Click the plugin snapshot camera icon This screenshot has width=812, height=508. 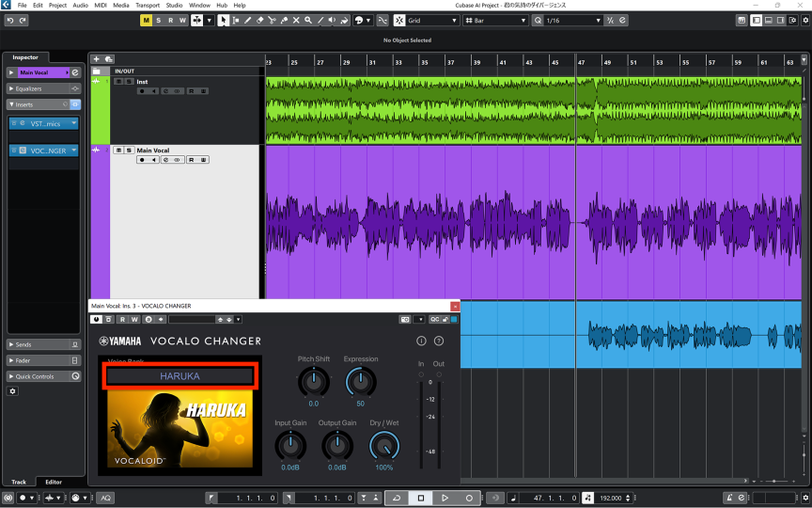(x=405, y=319)
